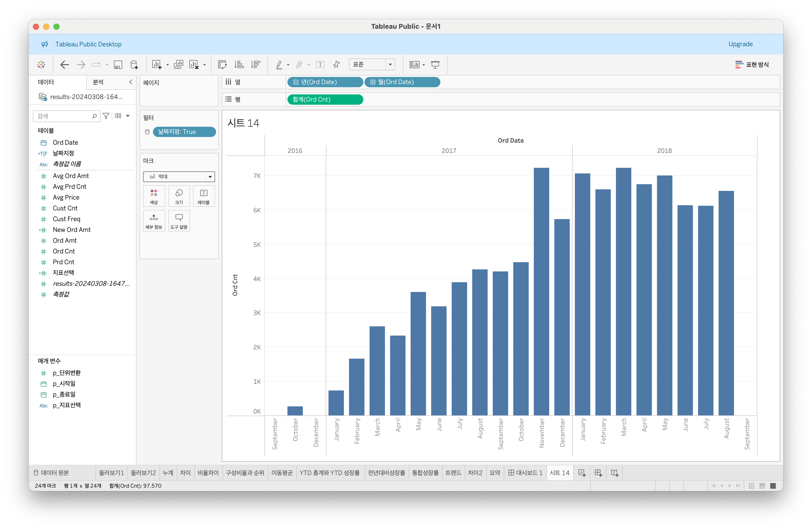Viewport: 812px width, 529px height.
Task: Sort bars ascending via toolbar icon
Action: point(239,64)
